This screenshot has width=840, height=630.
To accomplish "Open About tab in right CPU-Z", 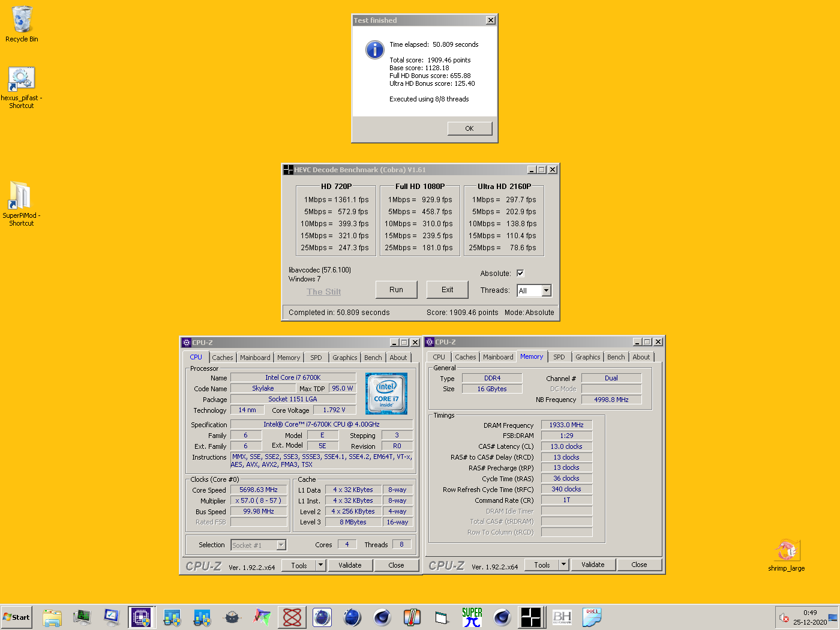I will click(x=641, y=357).
